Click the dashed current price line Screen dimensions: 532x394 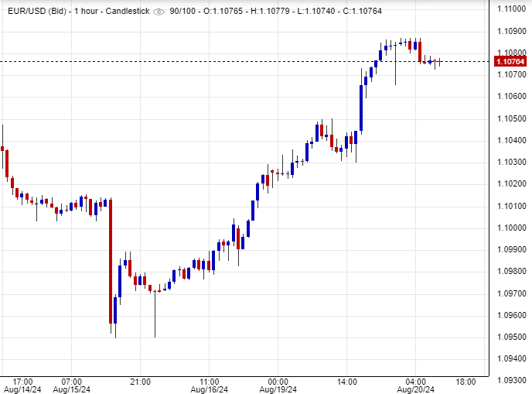[232, 61]
